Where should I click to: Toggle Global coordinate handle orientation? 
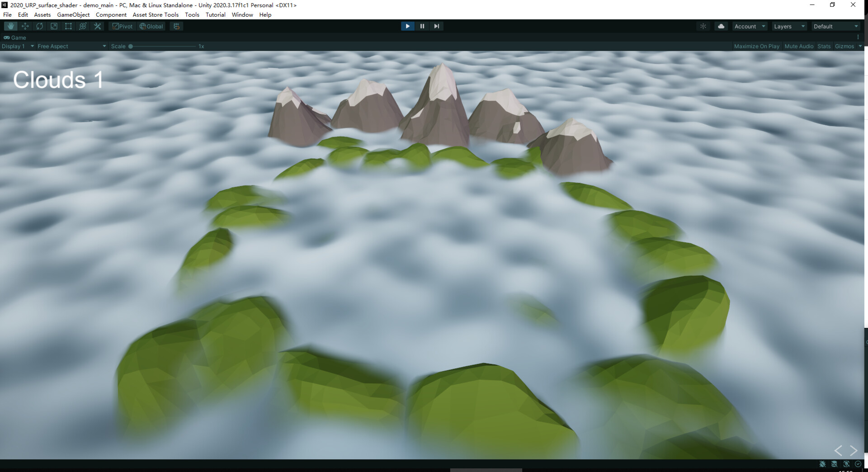coord(151,26)
